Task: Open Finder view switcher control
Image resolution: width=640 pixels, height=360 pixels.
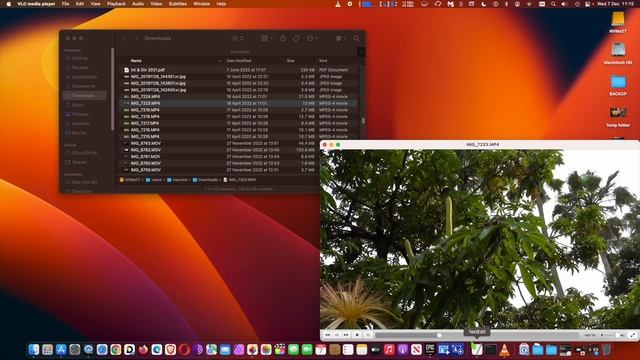Action: (238, 38)
